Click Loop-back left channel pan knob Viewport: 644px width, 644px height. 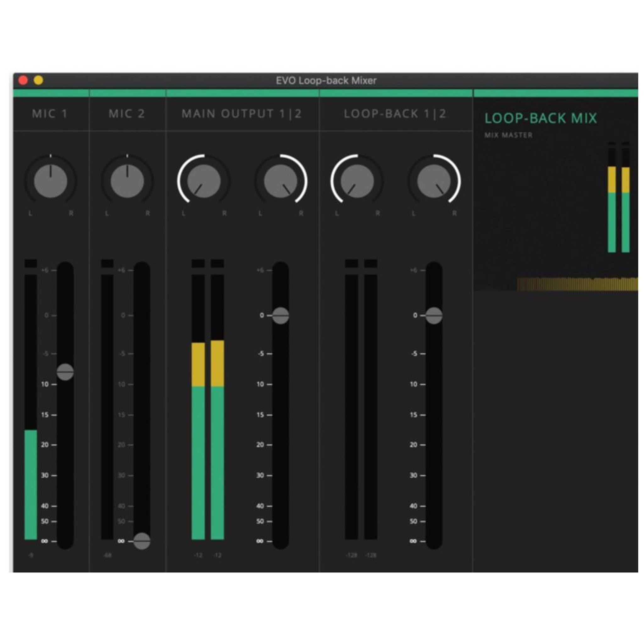click(357, 181)
